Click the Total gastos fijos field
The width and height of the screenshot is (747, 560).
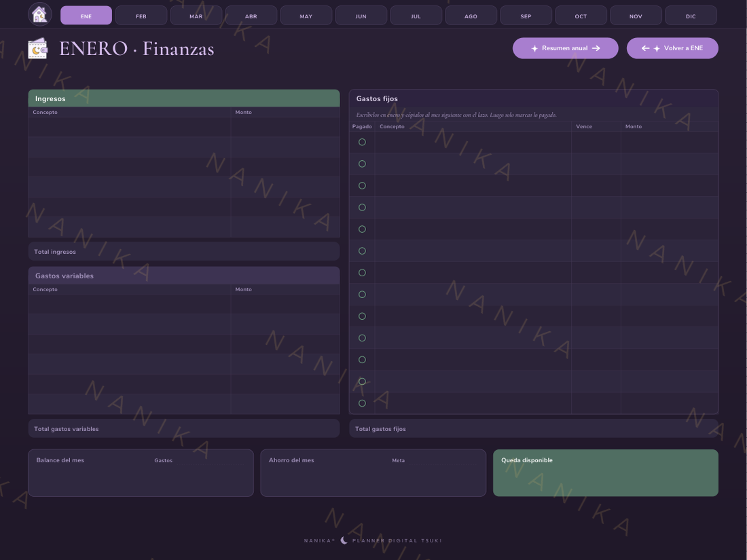pos(534,428)
